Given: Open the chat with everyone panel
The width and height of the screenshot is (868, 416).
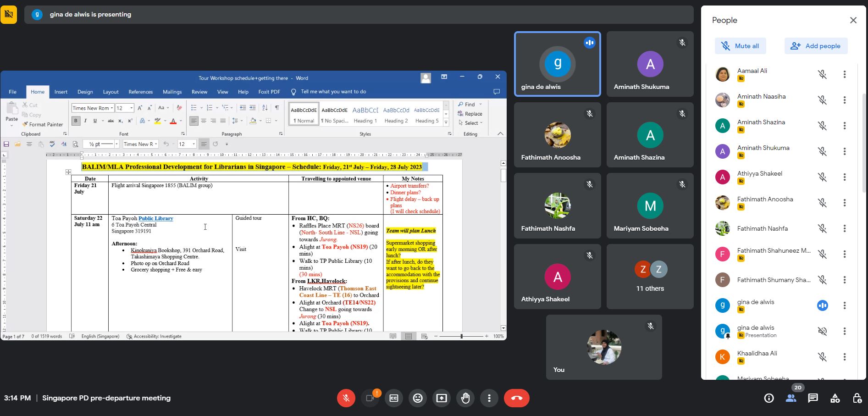Looking at the screenshot, I should tap(813, 398).
